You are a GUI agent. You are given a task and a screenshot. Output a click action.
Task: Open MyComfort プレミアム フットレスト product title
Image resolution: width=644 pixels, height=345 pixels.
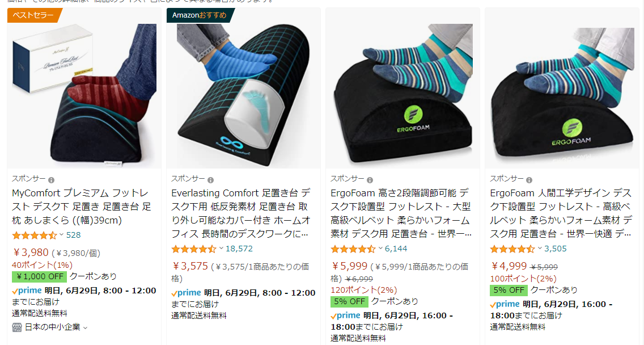pos(81,207)
